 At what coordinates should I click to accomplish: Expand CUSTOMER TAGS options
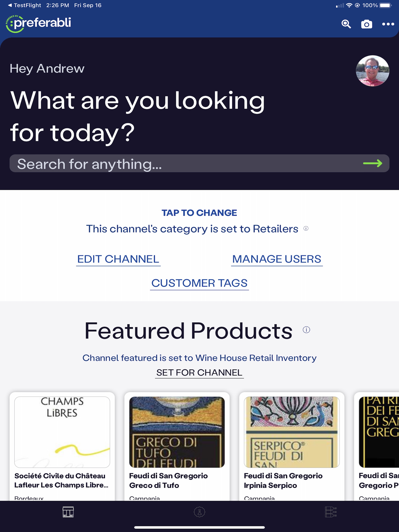tap(199, 283)
